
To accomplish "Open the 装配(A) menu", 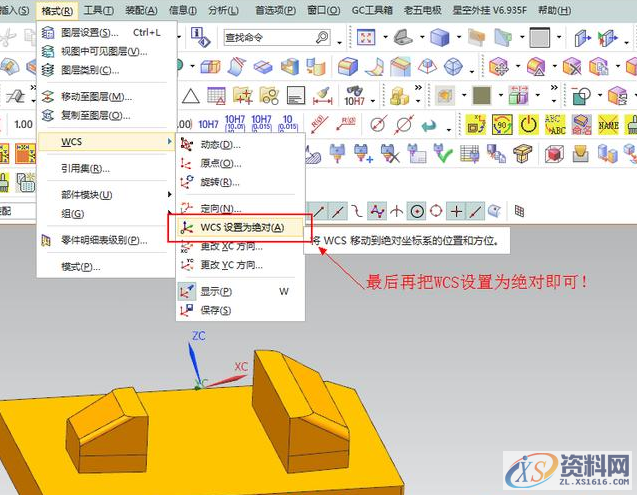I will coord(141,11).
